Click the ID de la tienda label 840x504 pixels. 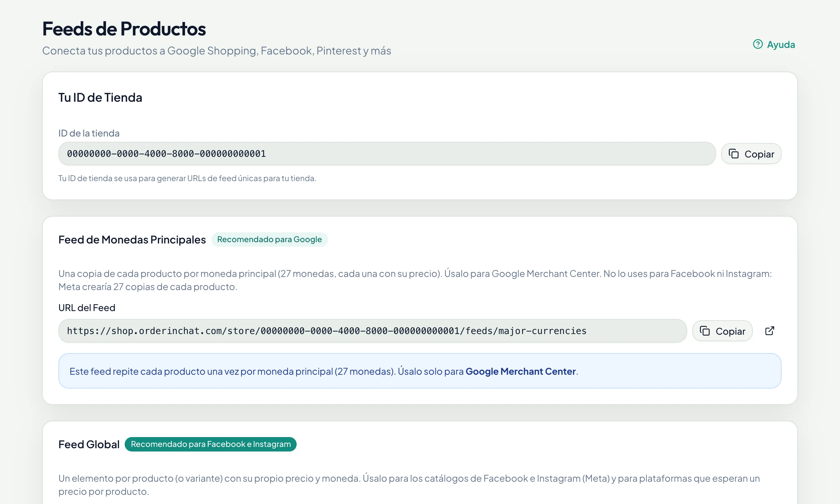point(89,133)
